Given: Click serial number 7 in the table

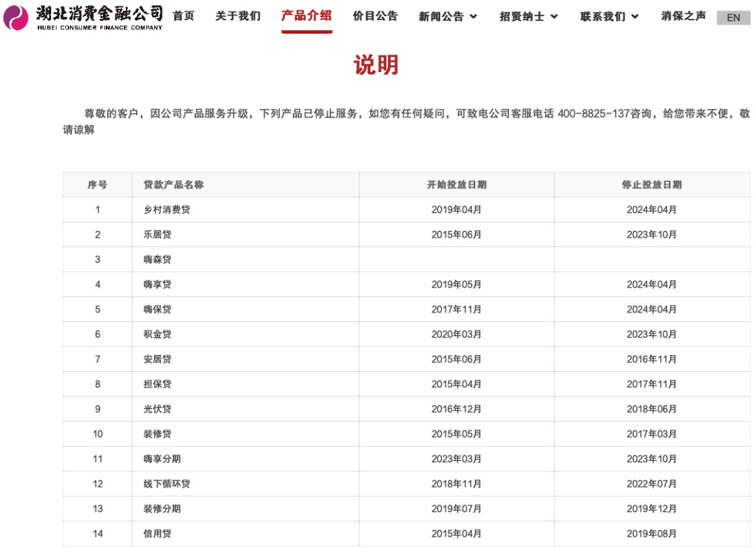Looking at the screenshot, I should [x=98, y=359].
